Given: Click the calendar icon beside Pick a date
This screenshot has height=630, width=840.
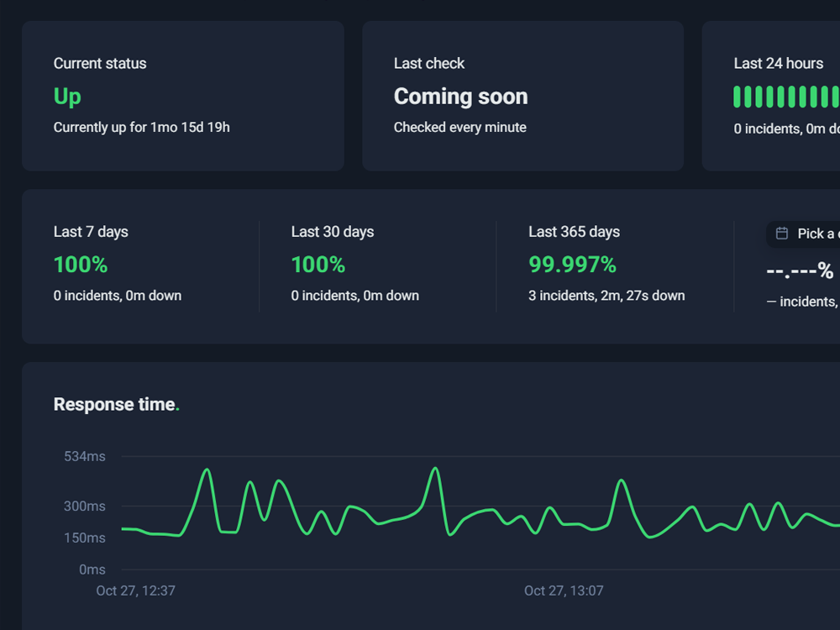Looking at the screenshot, I should pos(782,234).
